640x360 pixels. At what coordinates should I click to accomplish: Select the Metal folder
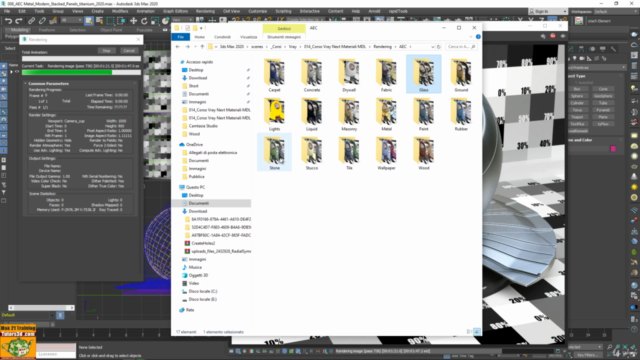pos(386,114)
